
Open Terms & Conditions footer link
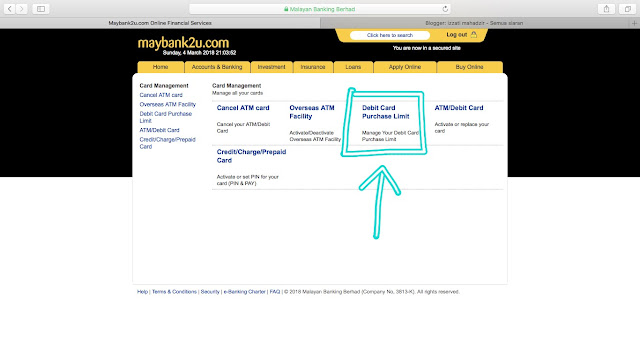click(x=174, y=292)
